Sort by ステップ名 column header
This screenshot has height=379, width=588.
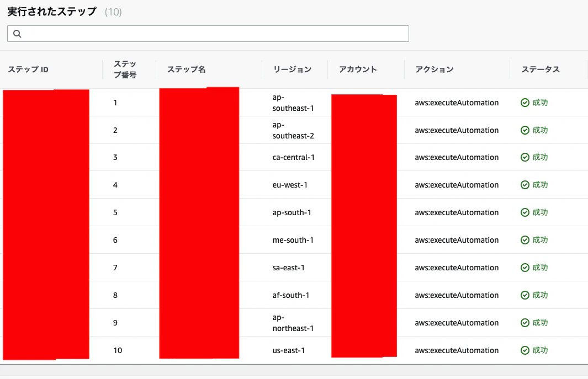(187, 70)
